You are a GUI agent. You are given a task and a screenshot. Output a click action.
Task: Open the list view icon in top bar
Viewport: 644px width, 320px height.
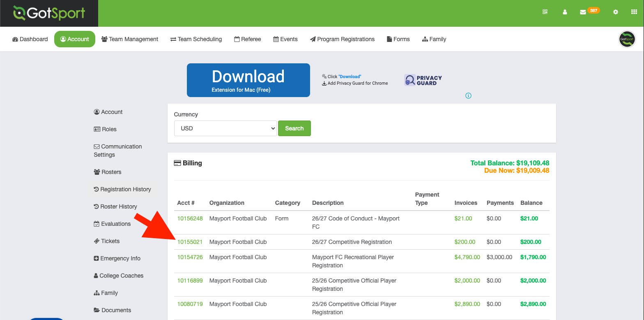coord(545,12)
